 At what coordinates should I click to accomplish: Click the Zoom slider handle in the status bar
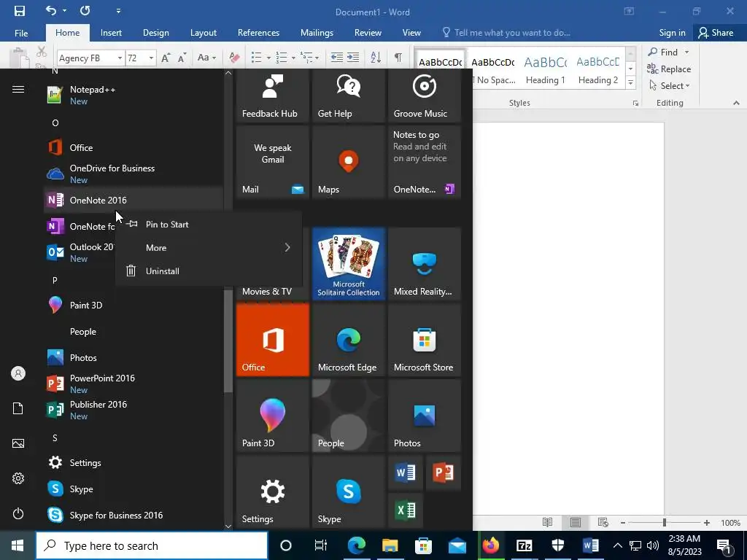click(x=664, y=523)
